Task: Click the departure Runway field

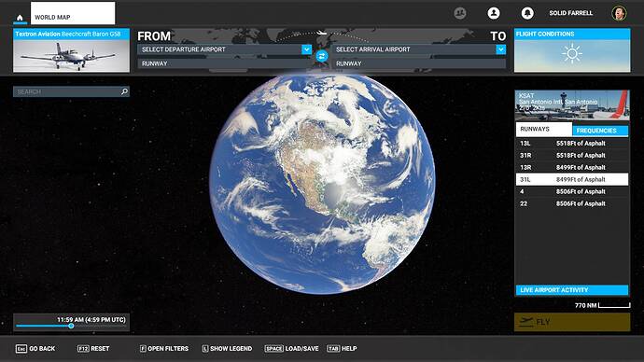Action: pyautogui.click(x=225, y=63)
